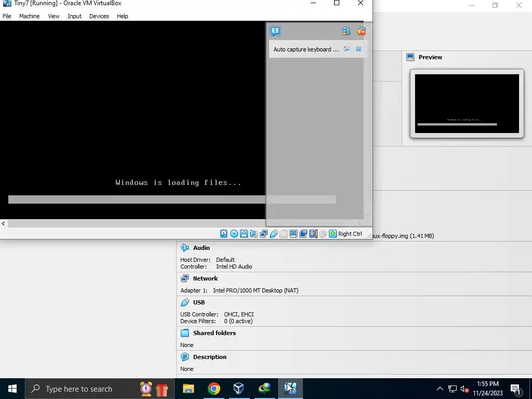Viewport: 532px width, 399px height.
Task: Click the Audio speaker icon in Manager
Action: 185,248
